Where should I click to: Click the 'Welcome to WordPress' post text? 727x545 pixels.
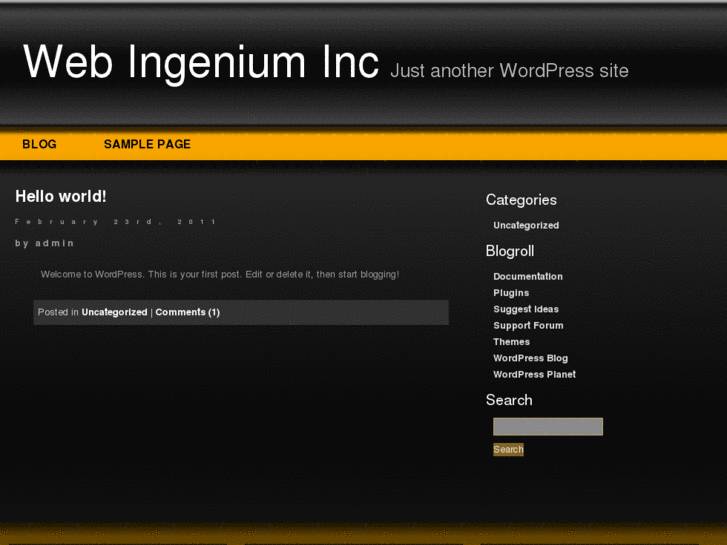(x=220, y=274)
